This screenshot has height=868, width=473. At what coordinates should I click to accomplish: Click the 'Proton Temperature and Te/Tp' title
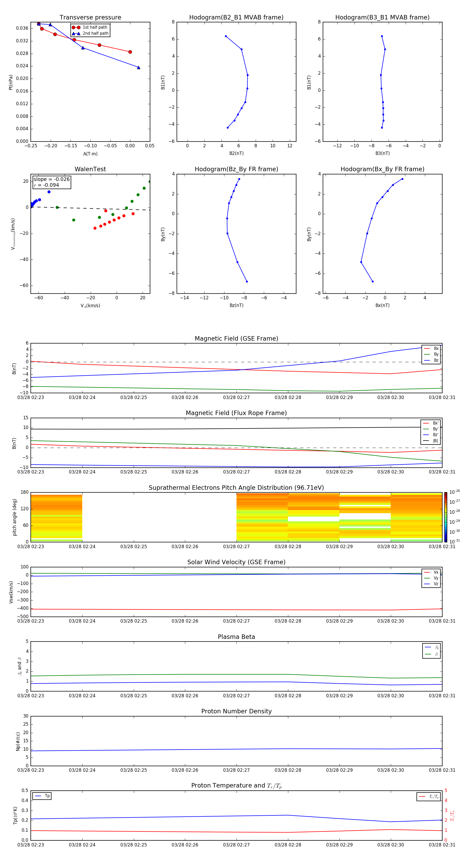(x=236, y=786)
